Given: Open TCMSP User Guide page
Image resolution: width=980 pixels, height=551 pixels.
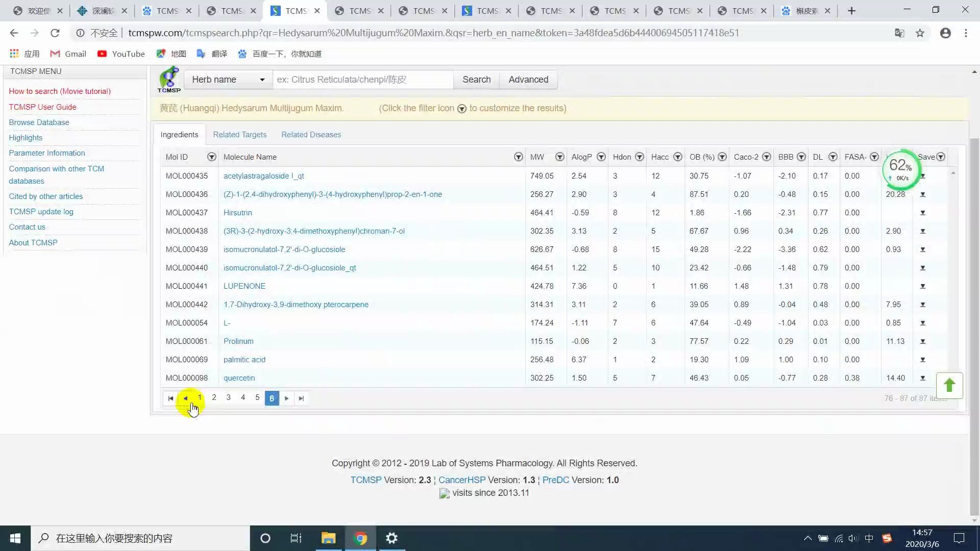Looking at the screenshot, I should pos(43,106).
